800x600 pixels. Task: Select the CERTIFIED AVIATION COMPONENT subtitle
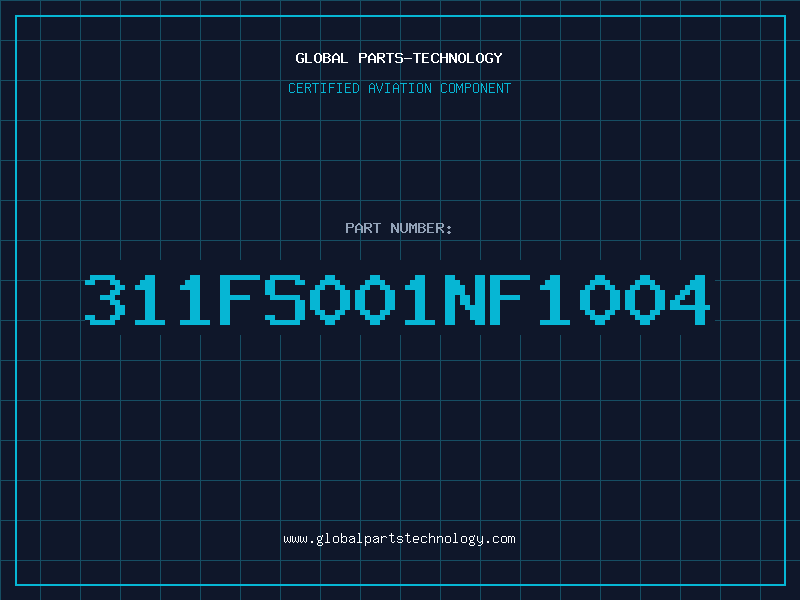[399, 88]
